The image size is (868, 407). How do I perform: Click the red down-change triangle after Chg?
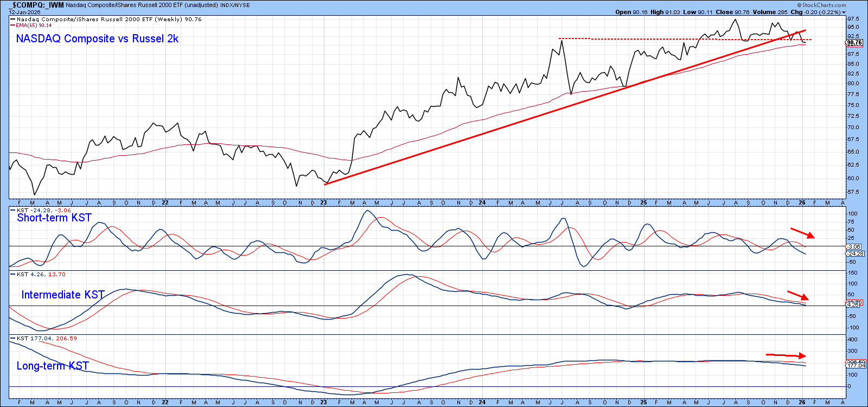click(x=844, y=12)
